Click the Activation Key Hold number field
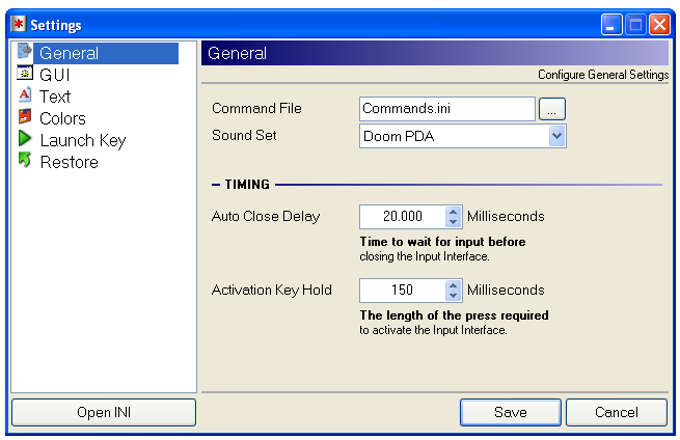Screen dimensions: 680x440 click(402, 290)
